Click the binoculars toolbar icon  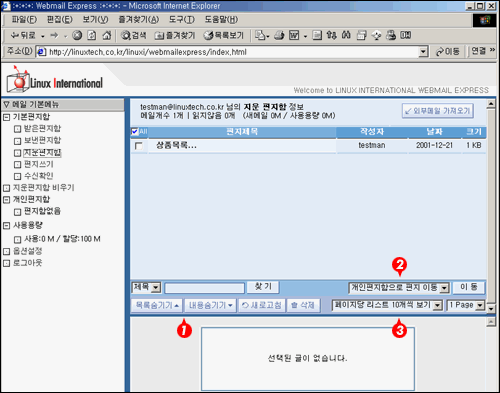tap(346, 35)
